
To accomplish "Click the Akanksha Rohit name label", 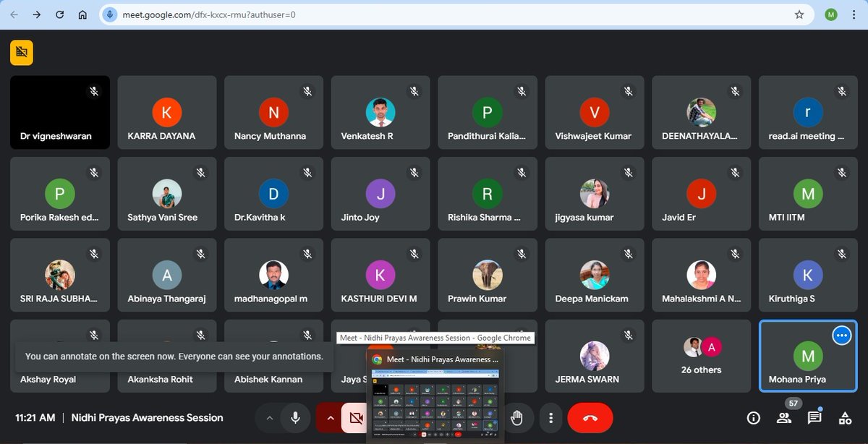I will [x=160, y=379].
